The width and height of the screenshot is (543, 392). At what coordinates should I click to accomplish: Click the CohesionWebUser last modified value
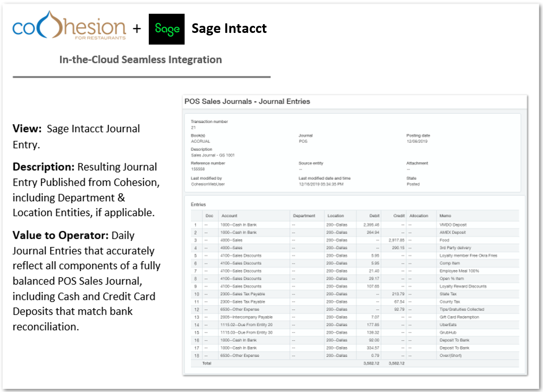(x=208, y=184)
